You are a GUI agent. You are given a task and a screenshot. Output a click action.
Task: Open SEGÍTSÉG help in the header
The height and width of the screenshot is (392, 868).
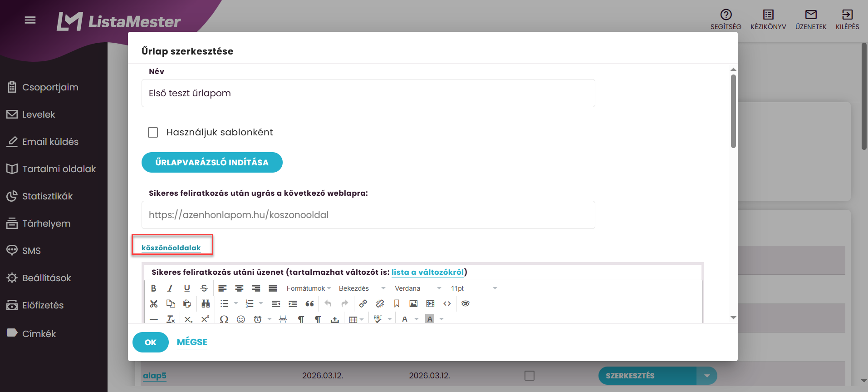pos(726,20)
